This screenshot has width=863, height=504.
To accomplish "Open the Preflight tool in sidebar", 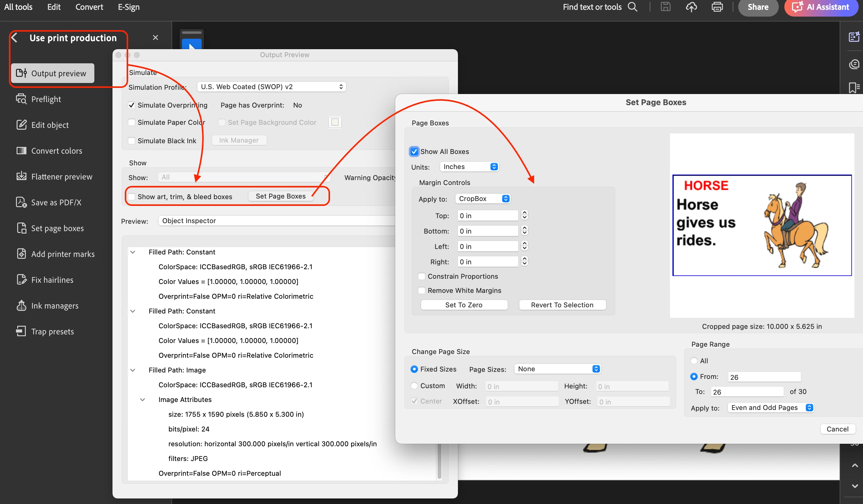I will click(x=46, y=99).
